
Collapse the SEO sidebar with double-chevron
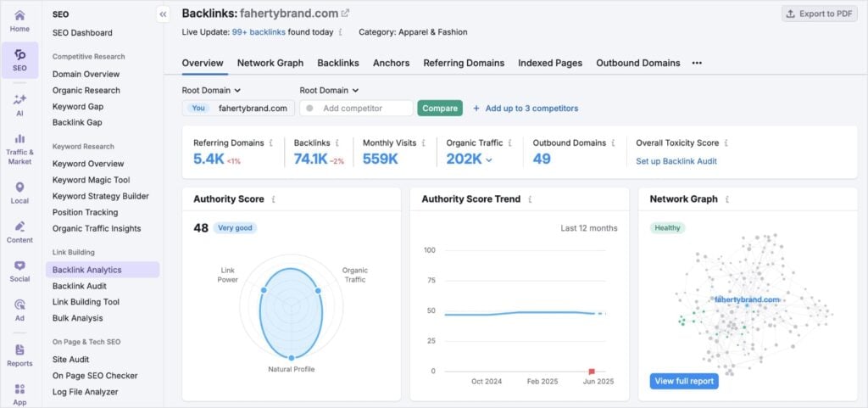pos(163,14)
